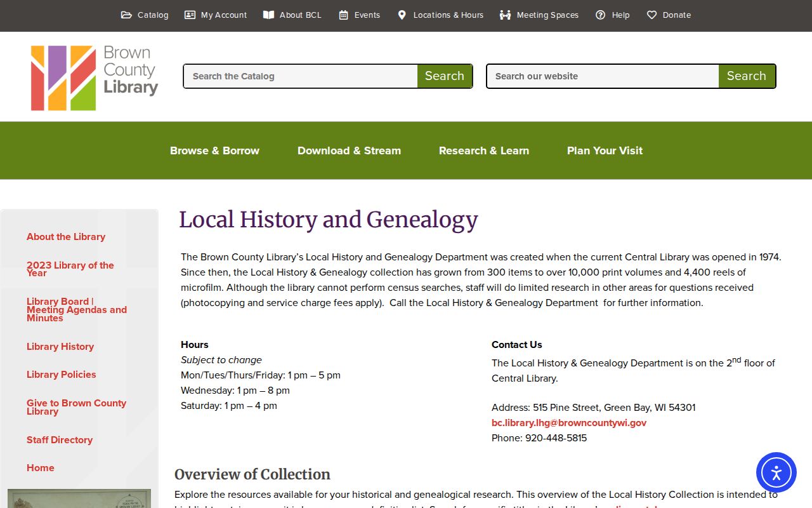812x508 pixels.
Task: Click the About BCL book icon
Action: 268,15
